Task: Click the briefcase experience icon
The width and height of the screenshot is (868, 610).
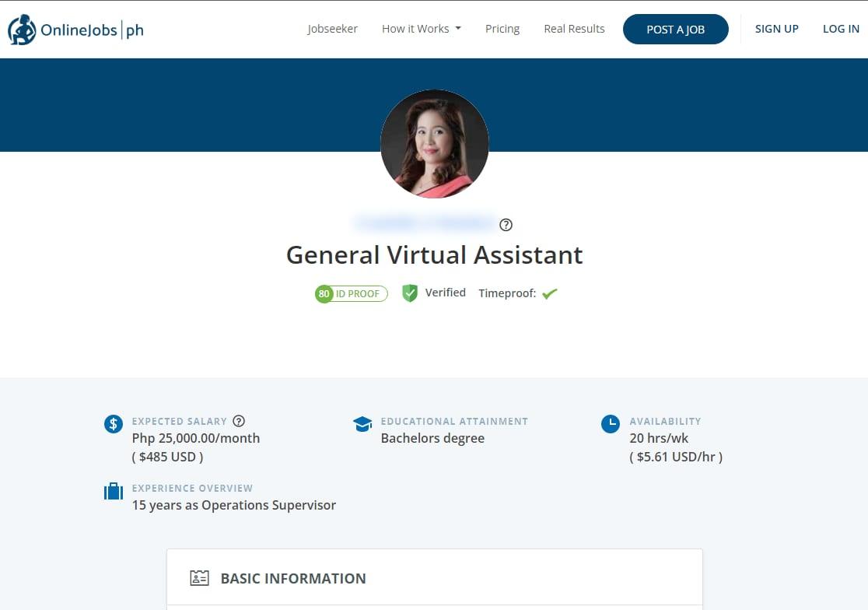Action: click(x=114, y=492)
